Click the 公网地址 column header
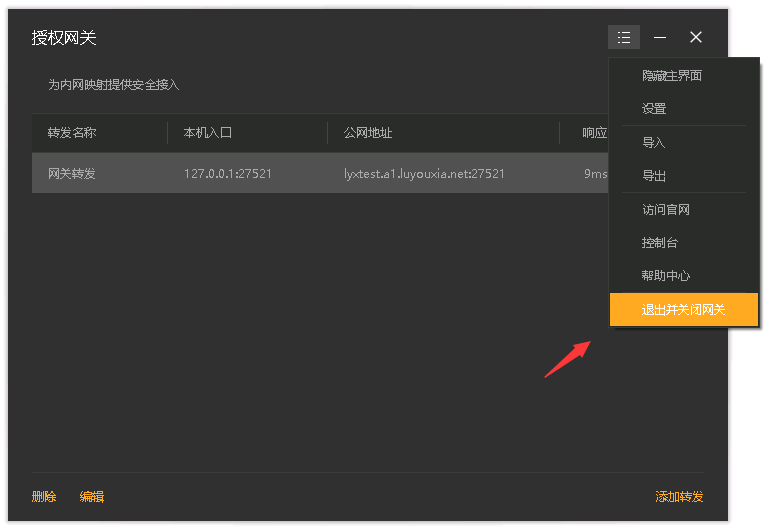Image resolution: width=770 pixels, height=528 pixels. click(368, 133)
